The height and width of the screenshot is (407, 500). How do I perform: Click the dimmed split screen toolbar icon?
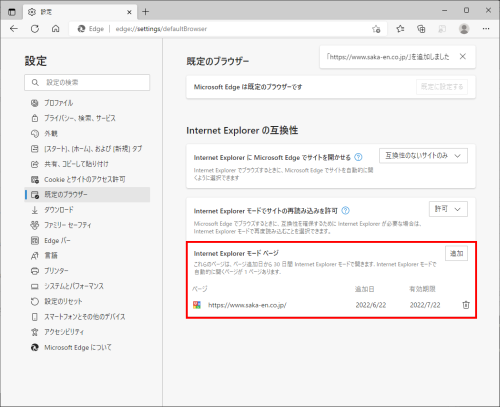[442, 29]
